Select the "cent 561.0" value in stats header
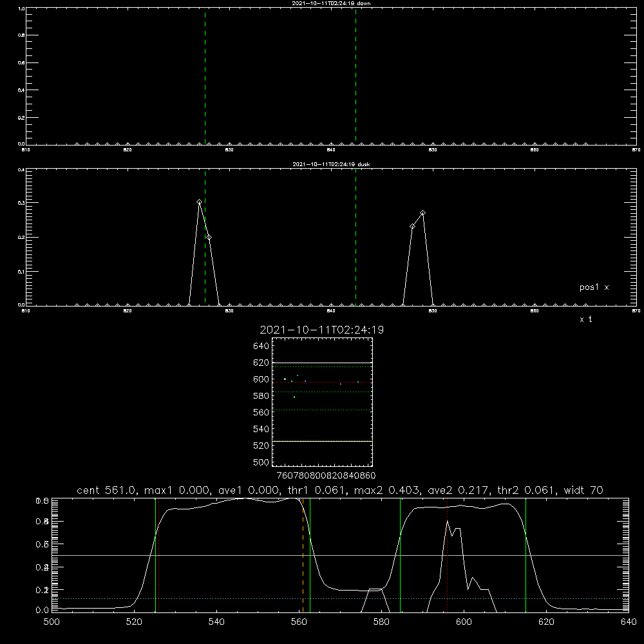 coord(104,490)
